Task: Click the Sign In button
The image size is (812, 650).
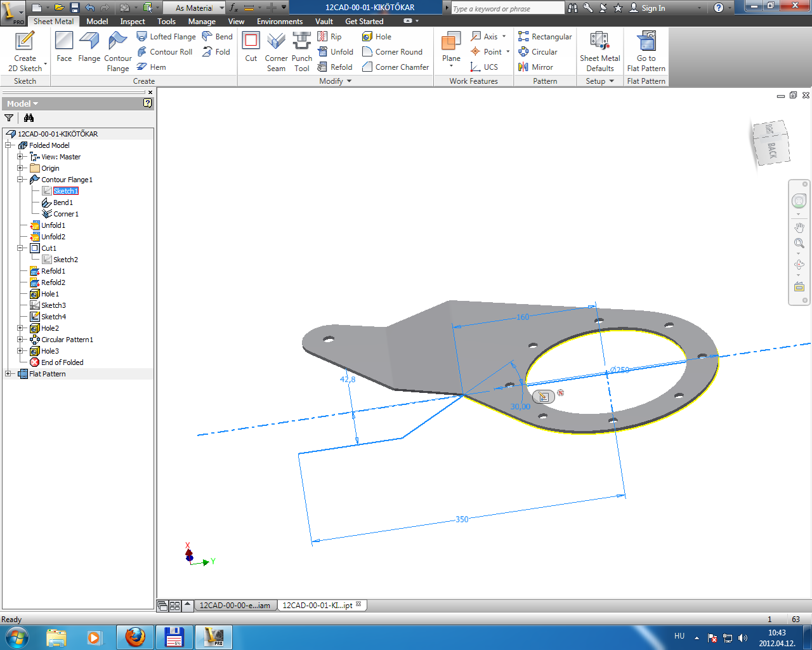Action: (647, 8)
